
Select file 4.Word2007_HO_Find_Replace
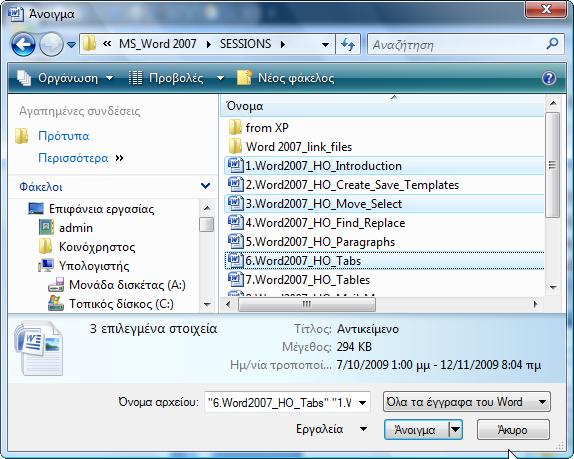pyautogui.click(x=325, y=223)
